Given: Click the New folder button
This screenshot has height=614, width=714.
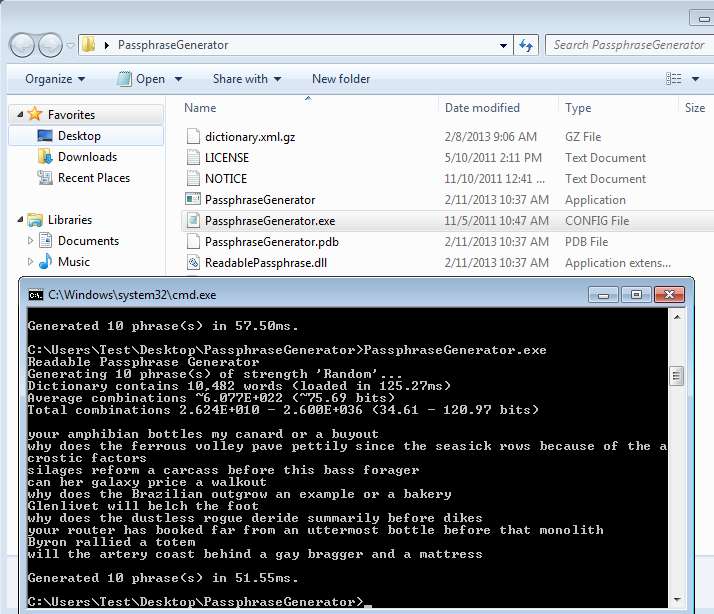Looking at the screenshot, I should (341, 79).
